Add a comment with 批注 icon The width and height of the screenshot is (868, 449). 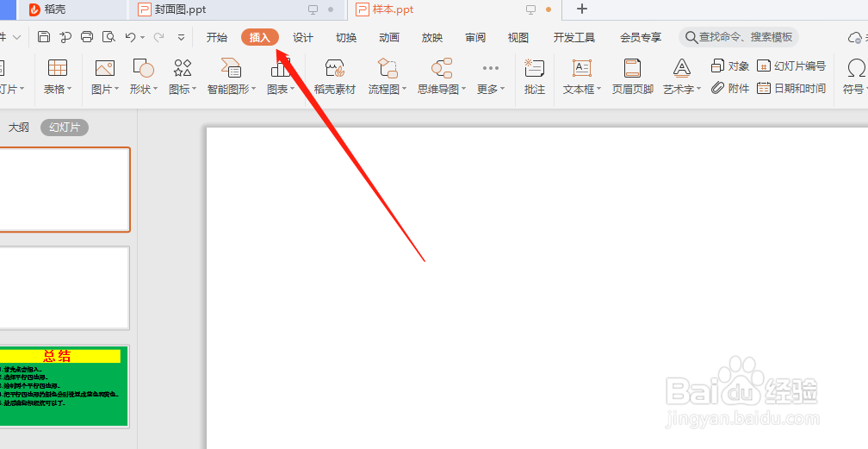point(534,68)
